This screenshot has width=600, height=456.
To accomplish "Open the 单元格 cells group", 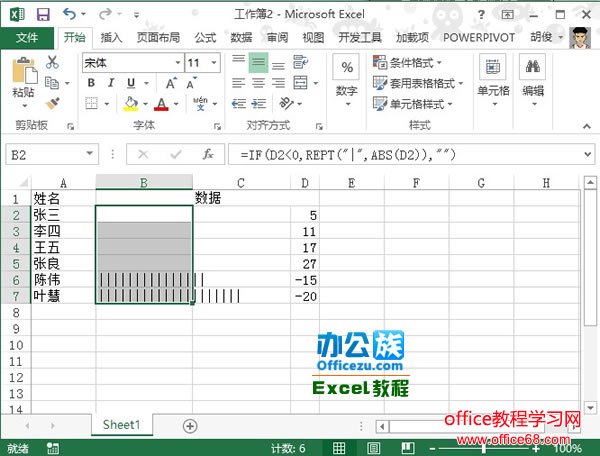I will (493, 80).
